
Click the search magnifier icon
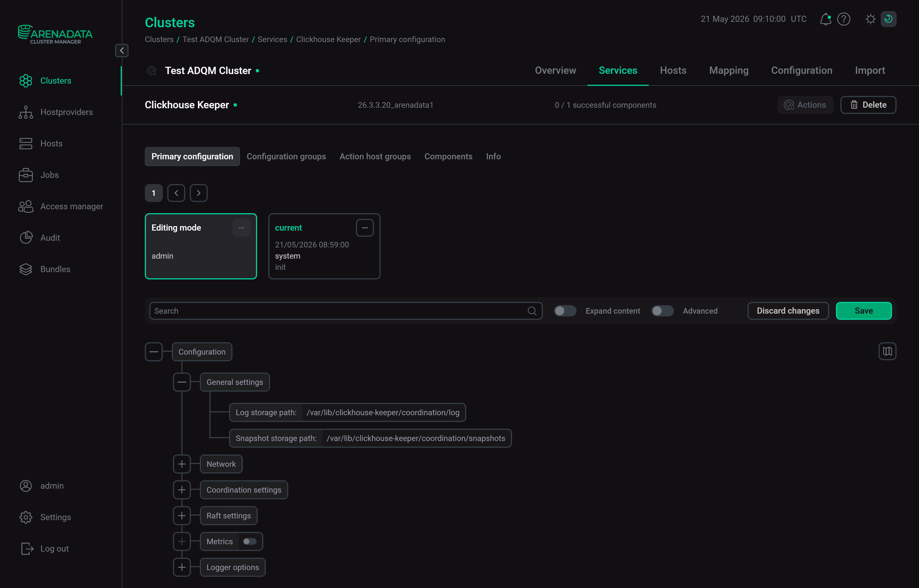tap(532, 311)
